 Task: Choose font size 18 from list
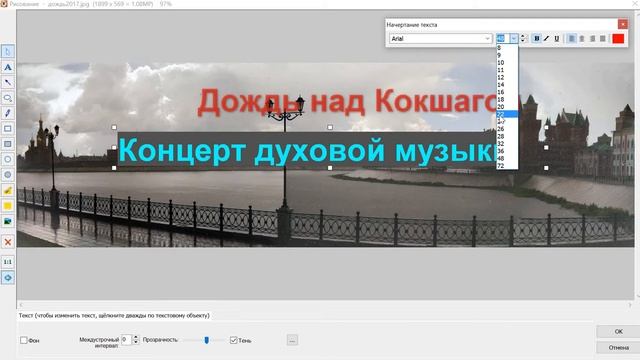click(507, 99)
